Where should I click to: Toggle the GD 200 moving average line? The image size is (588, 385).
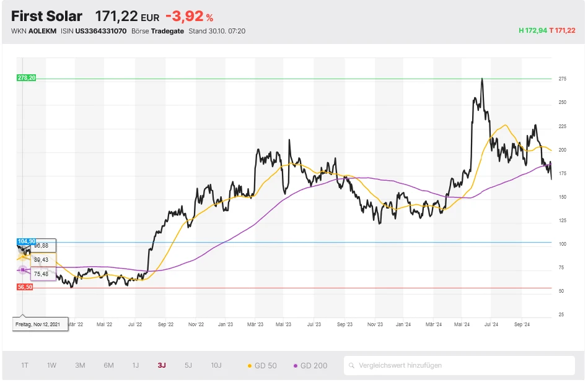click(x=310, y=366)
